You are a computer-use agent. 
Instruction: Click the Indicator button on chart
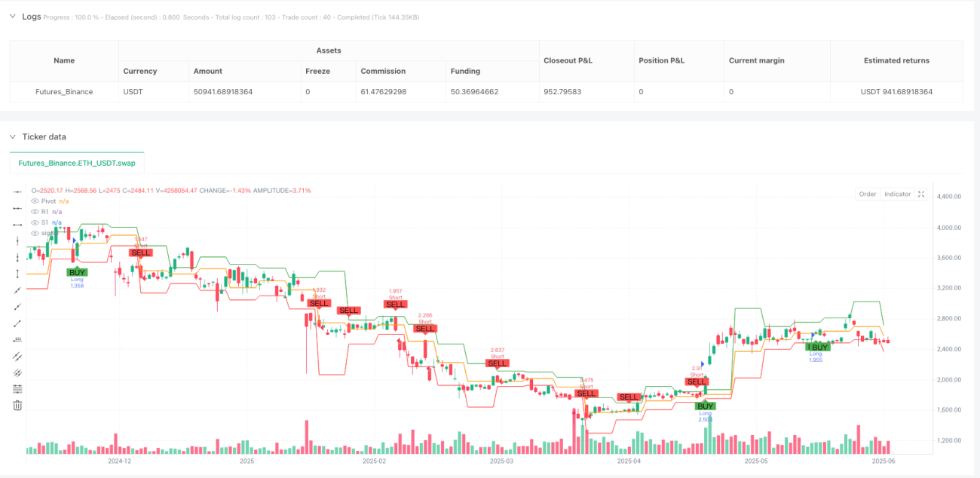click(x=897, y=194)
